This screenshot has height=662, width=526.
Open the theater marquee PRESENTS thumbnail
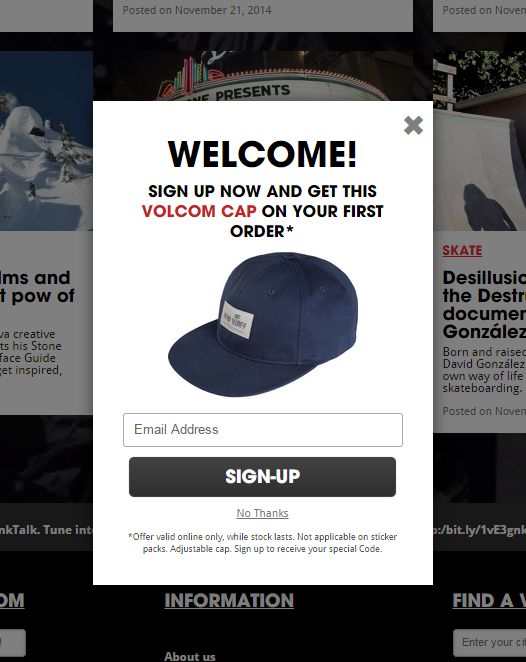point(263,76)
